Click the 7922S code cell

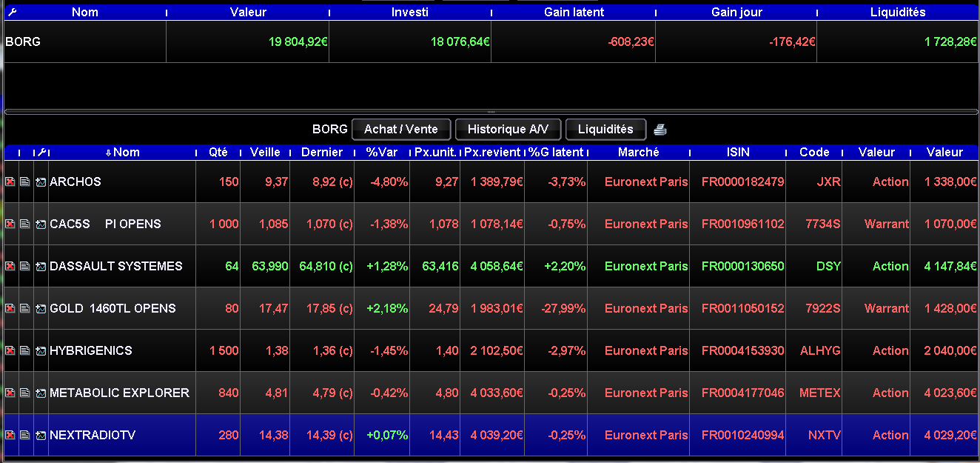tap(823, 308)
